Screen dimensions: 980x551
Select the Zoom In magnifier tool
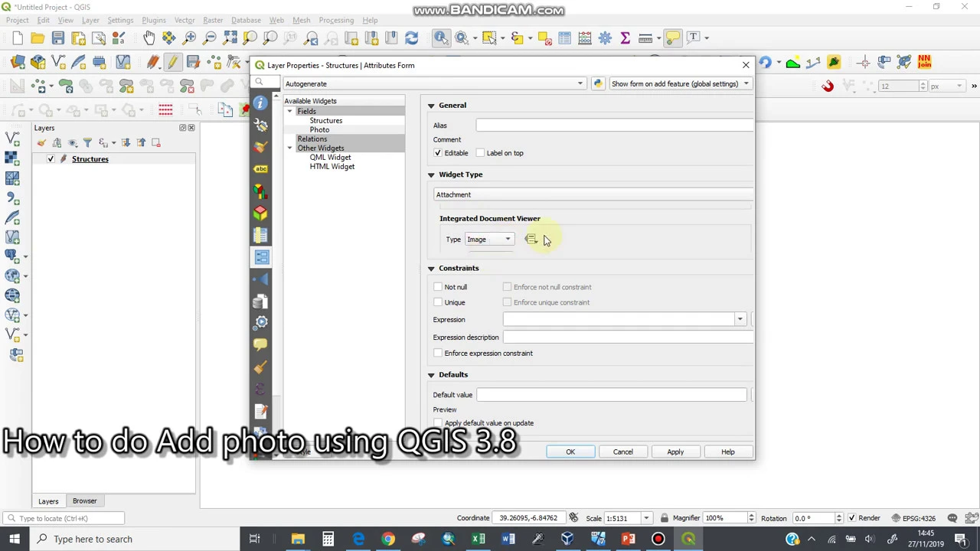(190, 37)
